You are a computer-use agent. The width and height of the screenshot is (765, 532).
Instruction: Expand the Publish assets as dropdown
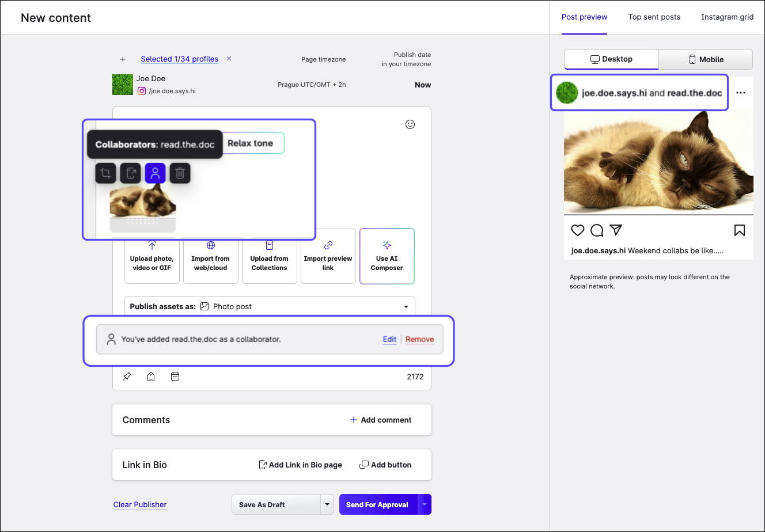pos(406,307)
